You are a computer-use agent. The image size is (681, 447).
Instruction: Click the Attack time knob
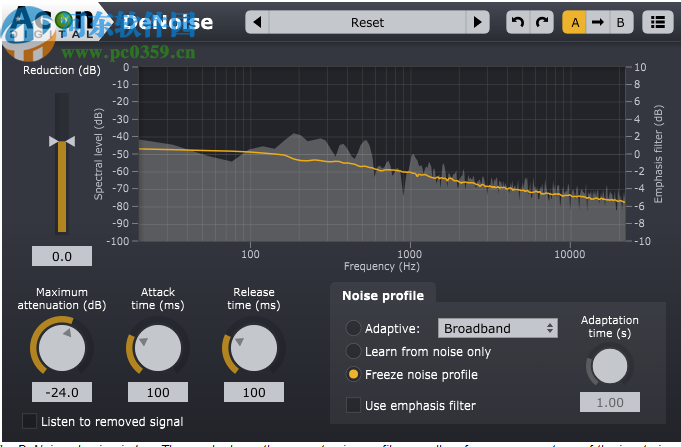coord(158,348)
